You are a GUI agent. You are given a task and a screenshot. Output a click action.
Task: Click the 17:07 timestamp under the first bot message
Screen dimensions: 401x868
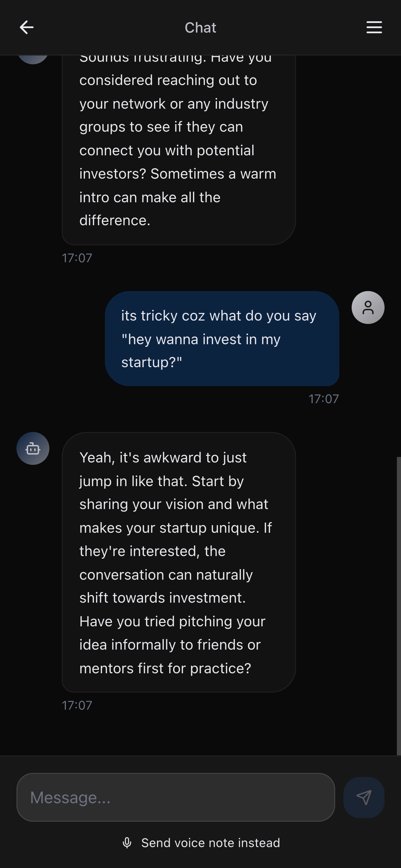tap(77, 258)
